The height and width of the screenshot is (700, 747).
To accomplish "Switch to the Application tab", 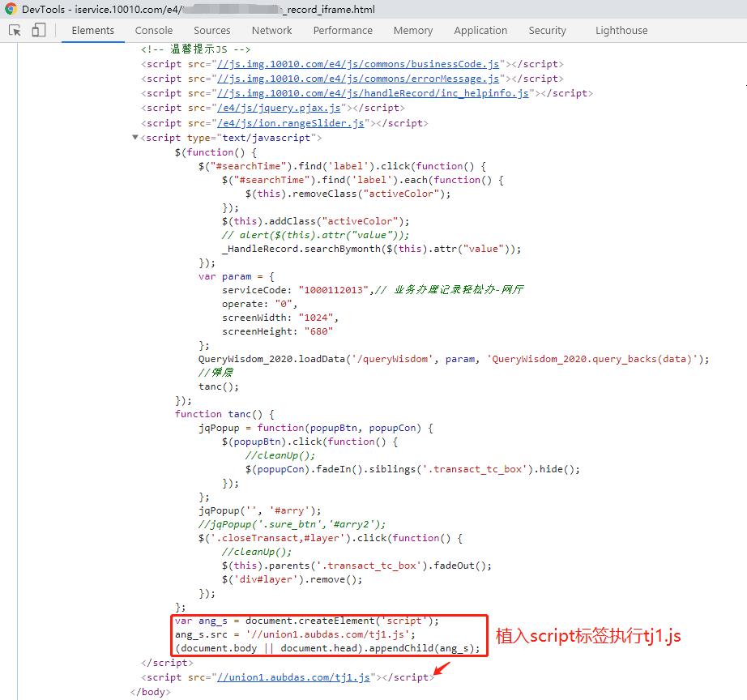I will [x=480, y=31].
